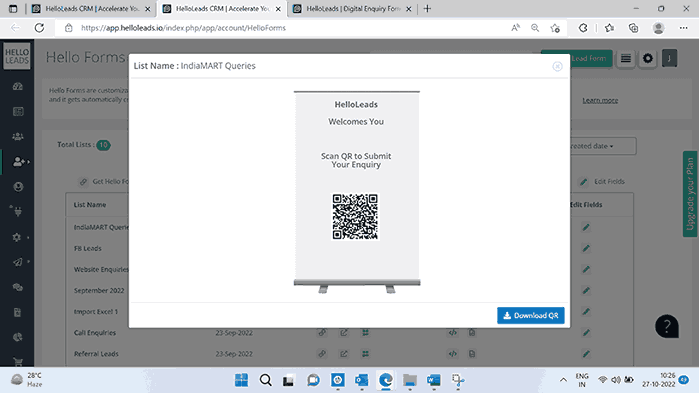Viewport: 699px width, 393px height.
Task: Open Outlook from the taskbar
Action: tap(362, 380)
